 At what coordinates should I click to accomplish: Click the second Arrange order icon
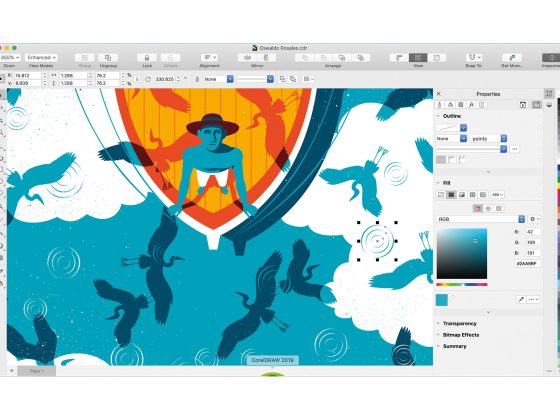(x=323, y=58)
